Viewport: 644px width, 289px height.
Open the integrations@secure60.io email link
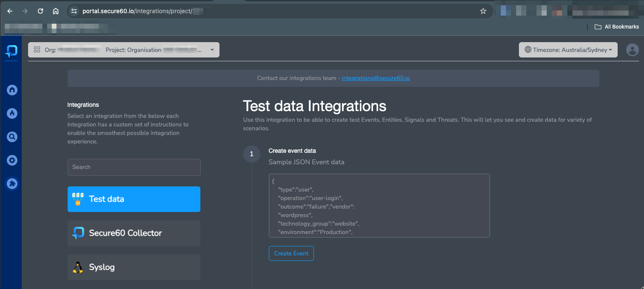click(376, 78)
